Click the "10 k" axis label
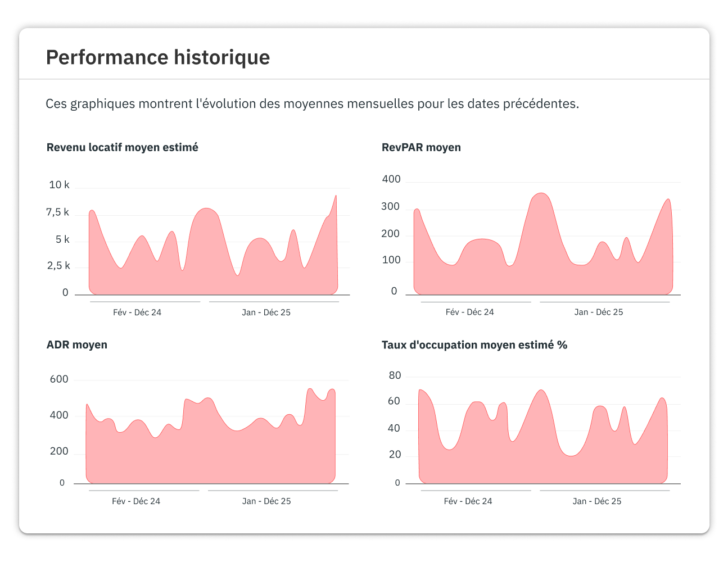This screenshot has height=562, width=728. coord(59,185)
